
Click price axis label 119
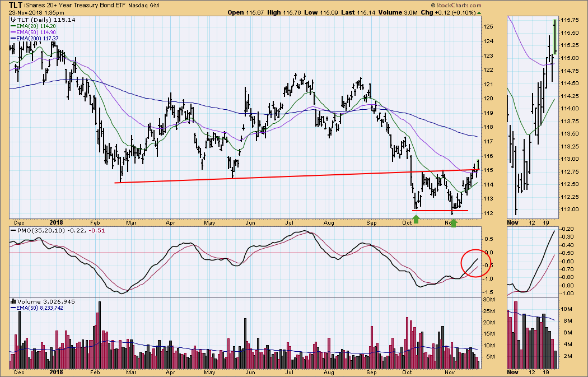pyautogui.click(x=488, y=113)
